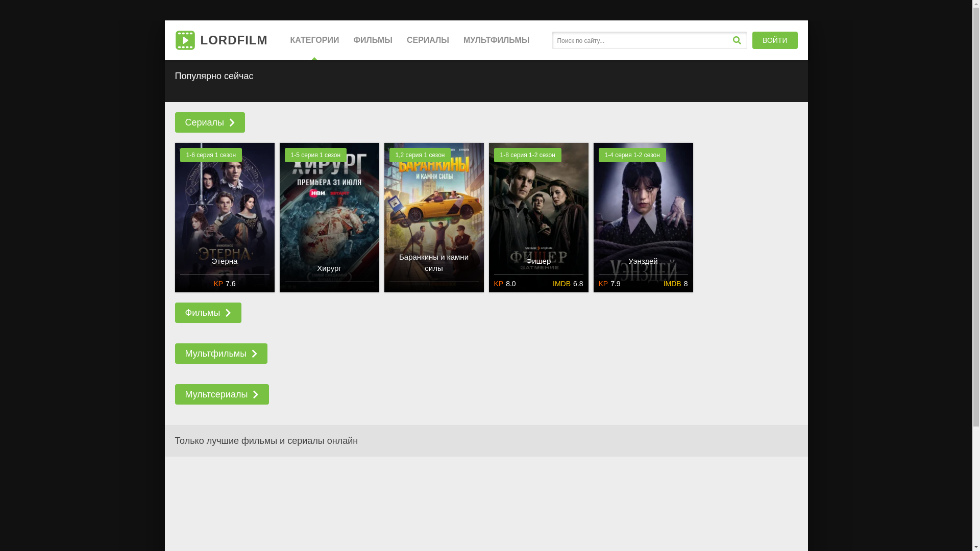The image size is (980, 551).
Task: Click IMDB 6.8 rating on Фишер
Action: tap(568, 284)
